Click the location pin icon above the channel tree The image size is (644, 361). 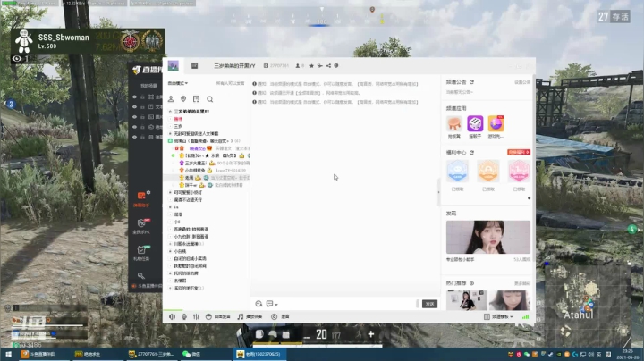(x=183, y=99)
